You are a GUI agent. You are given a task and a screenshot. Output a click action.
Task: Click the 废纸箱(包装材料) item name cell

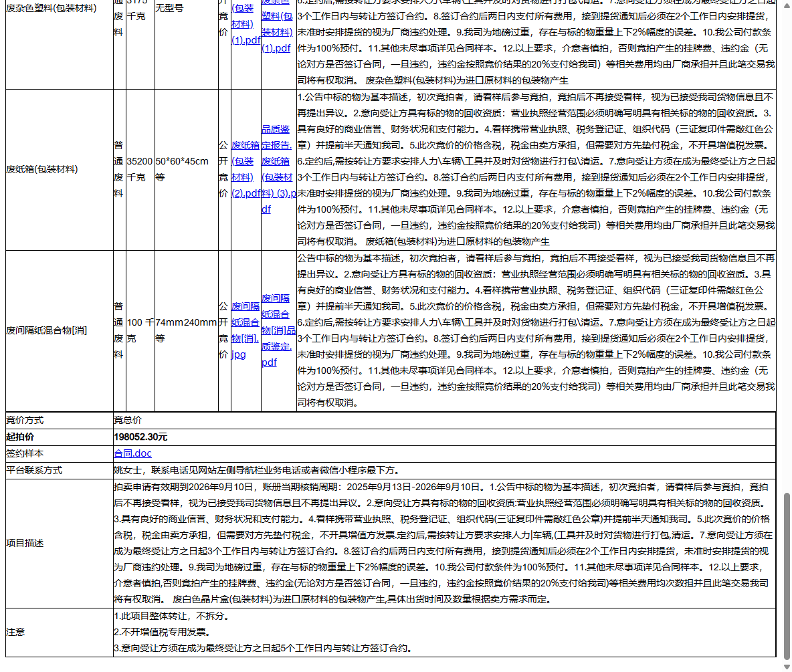[x=42, y=169]
